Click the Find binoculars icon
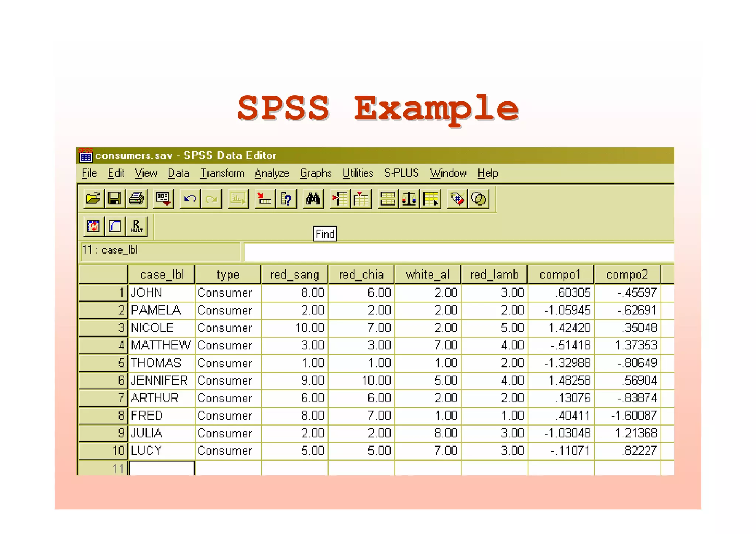 (x=313, y=199)
